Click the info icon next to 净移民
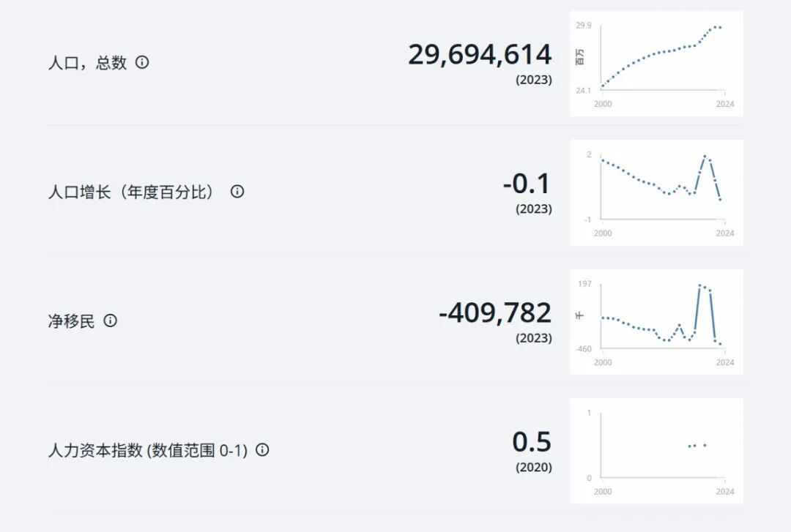The width and height of the screenshot is (791, 532). click(x=110, y=321)
